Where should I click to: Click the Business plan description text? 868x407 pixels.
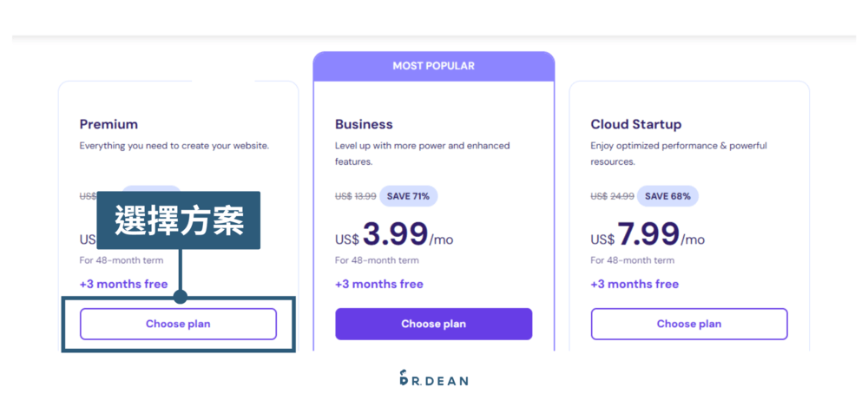pyautogui.click(x=422, y=154)
